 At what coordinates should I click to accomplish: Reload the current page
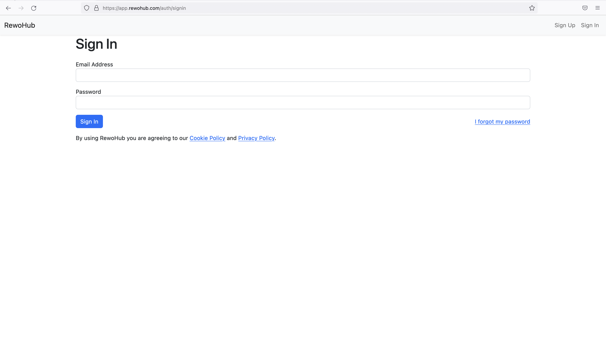click(34, 8)
